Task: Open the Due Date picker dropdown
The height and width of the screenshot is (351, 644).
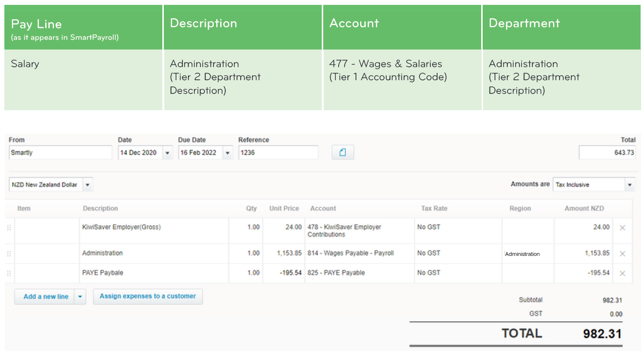Action: (226, 152)
